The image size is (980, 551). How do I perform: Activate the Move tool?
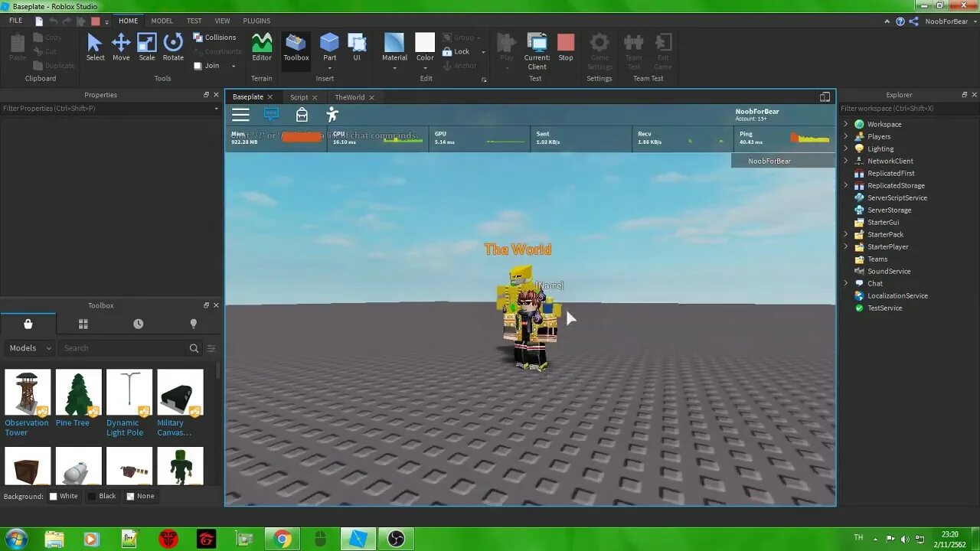(x=121, y=47)
